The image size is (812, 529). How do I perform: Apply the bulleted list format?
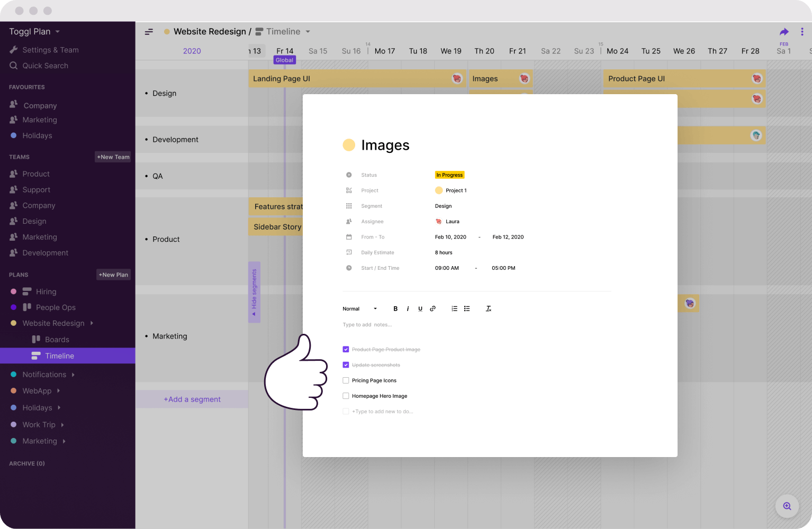coord(467,309)
